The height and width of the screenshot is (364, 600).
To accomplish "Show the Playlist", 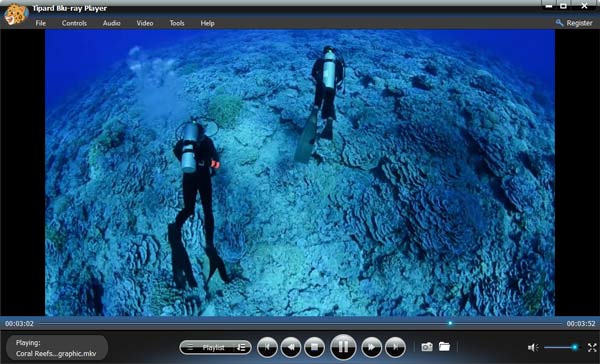I will pos(213,348).
